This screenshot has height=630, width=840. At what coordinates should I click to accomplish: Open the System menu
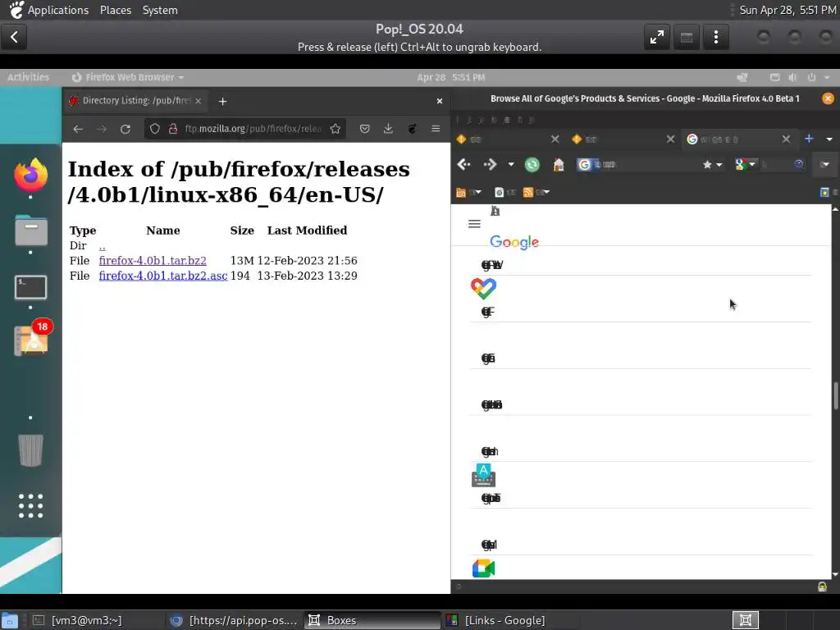[160, 10]
